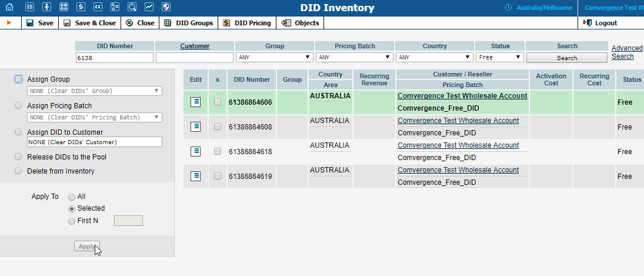Open the dollar-sign billing menu icon
The image size is (644, 276).
81,8
